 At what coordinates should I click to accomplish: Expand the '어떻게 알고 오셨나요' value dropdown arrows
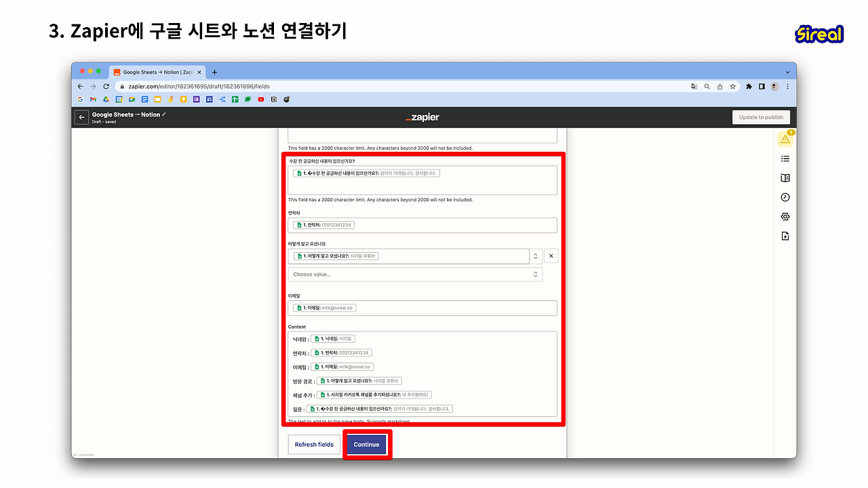536,256
